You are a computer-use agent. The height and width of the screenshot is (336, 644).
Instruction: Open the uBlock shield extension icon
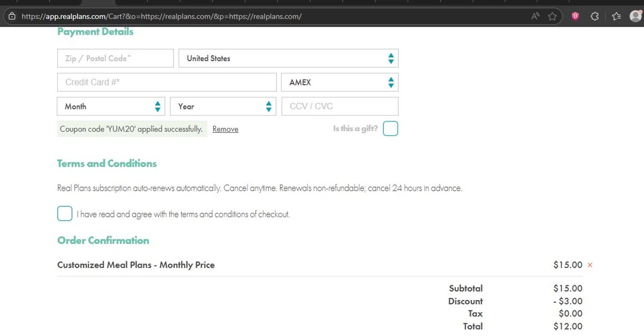tap(575, 16)
